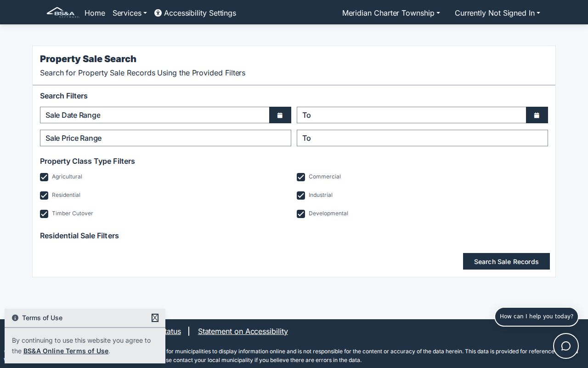Click the Property Class Type Filters heading
The width and height of the screenshot is (588, 368).
pyautogui.click(x=87, y=161)
